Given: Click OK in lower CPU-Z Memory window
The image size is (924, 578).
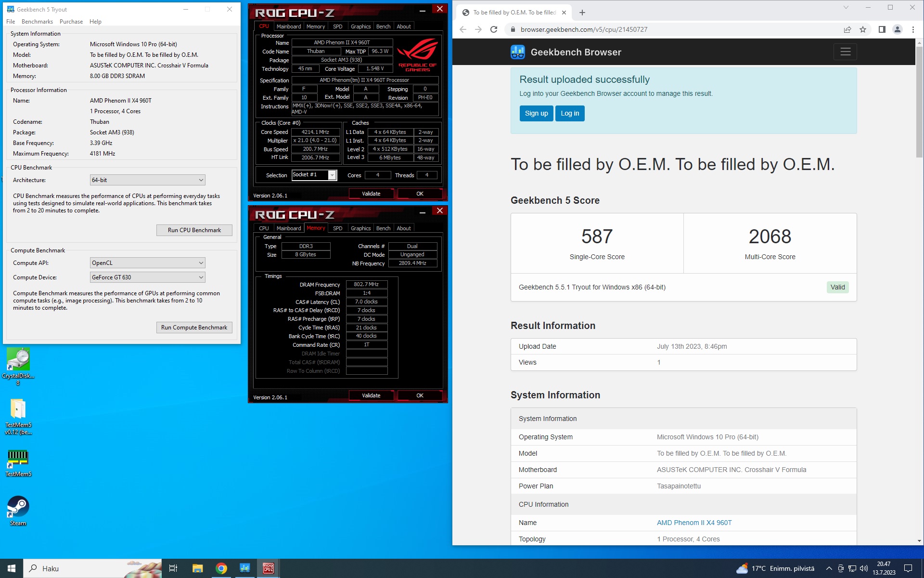Looking at the screenshot, I should coord(420,395).
